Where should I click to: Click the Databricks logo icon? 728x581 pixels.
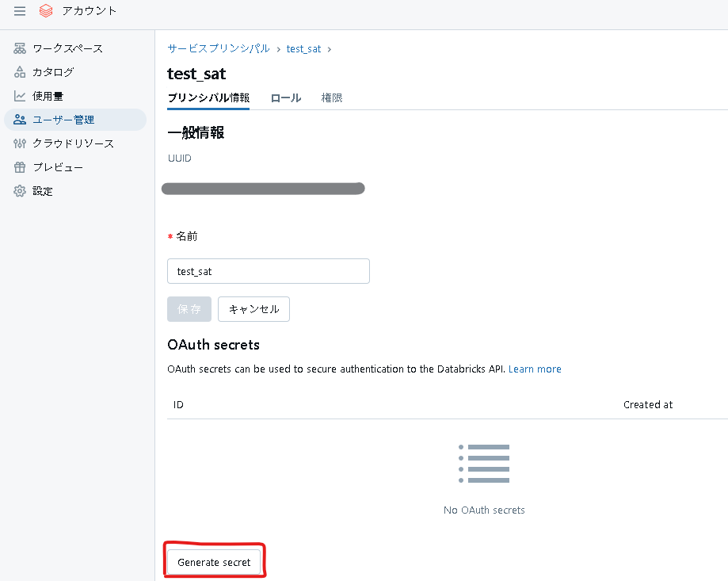[x=45, y=10]
